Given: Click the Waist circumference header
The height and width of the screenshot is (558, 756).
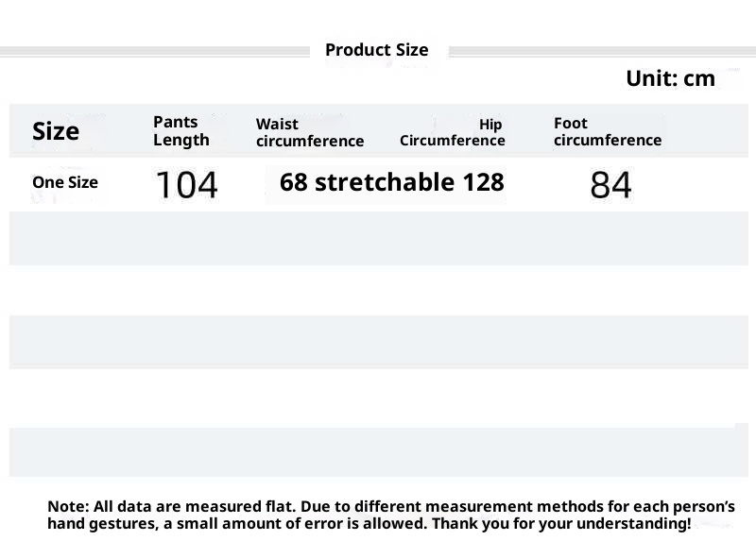Looking at the screenshot, I should coord(309,133).
